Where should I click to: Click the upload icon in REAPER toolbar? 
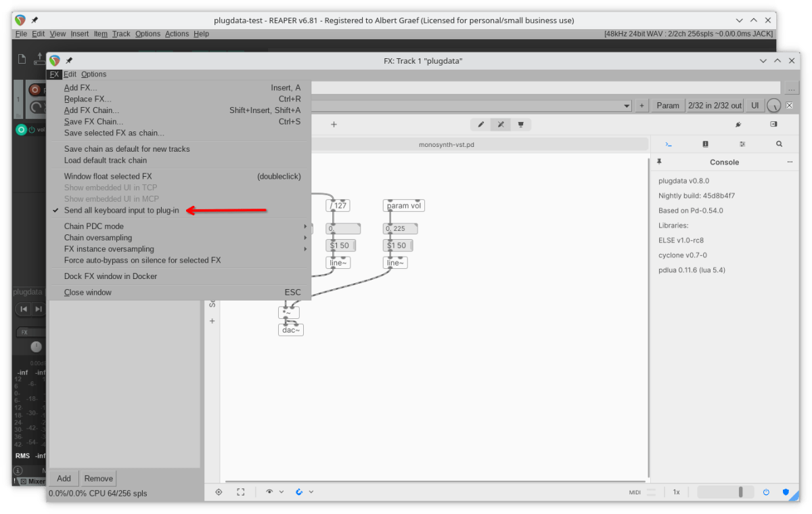pyautogui.click(x=40, y=59)
